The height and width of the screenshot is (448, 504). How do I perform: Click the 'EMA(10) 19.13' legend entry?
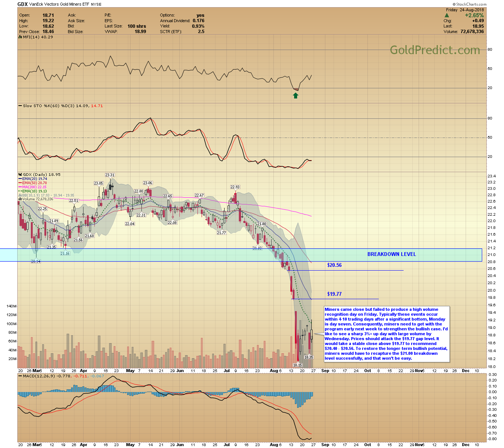point(35,191)
